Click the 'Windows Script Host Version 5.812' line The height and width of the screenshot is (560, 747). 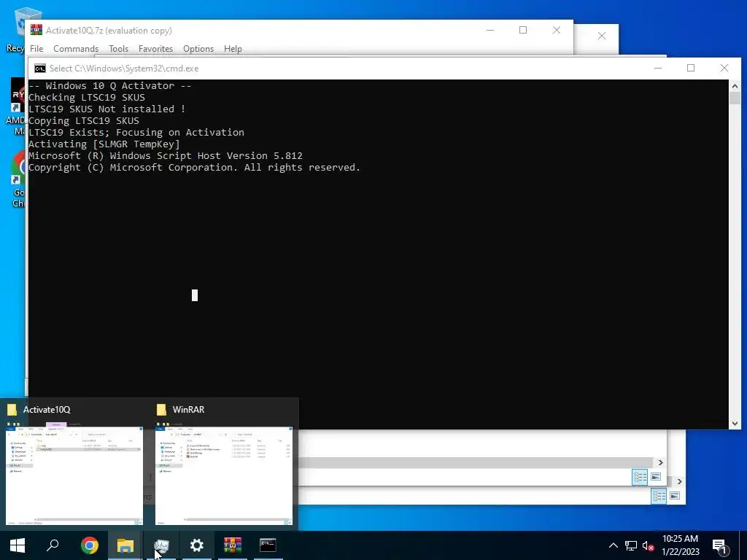click(166, 156)
